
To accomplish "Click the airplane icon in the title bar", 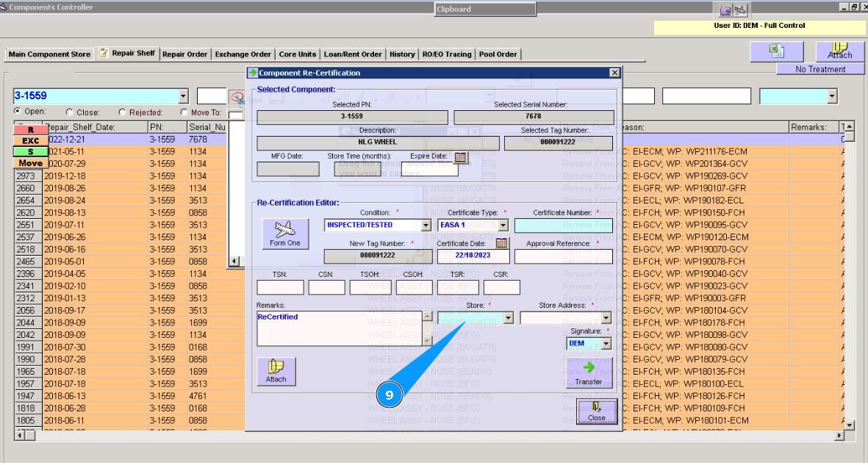I will (x=740, y=10).
